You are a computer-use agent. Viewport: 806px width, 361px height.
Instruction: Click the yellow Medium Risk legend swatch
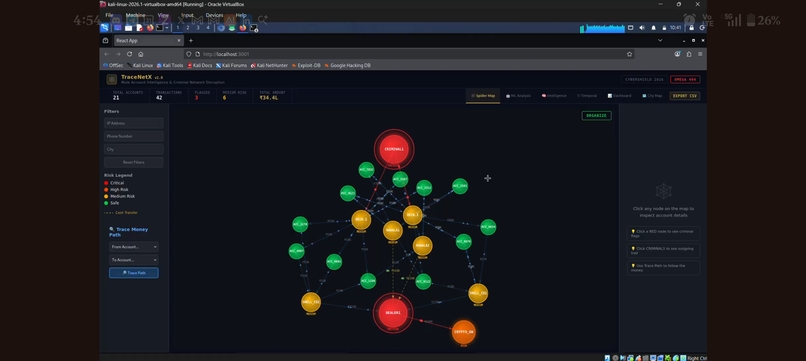106,196
